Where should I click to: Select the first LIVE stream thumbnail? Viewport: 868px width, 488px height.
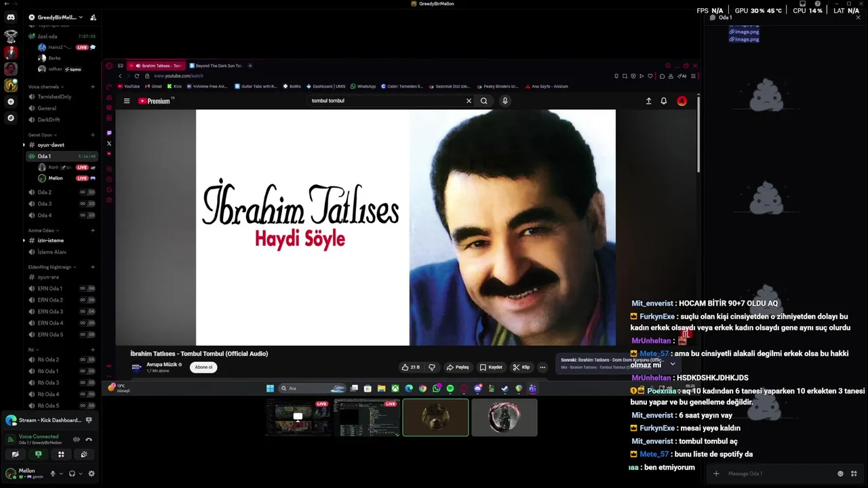[298, 418]
